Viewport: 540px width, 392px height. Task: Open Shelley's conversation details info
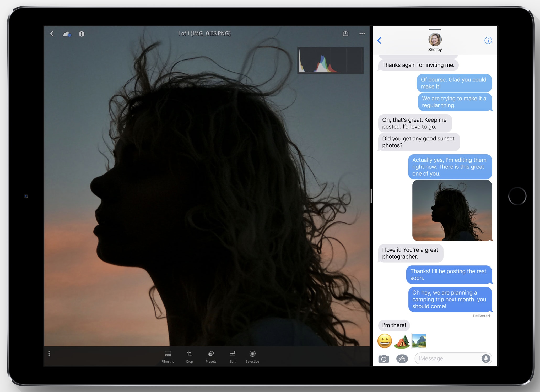click(x=488, y=40)
